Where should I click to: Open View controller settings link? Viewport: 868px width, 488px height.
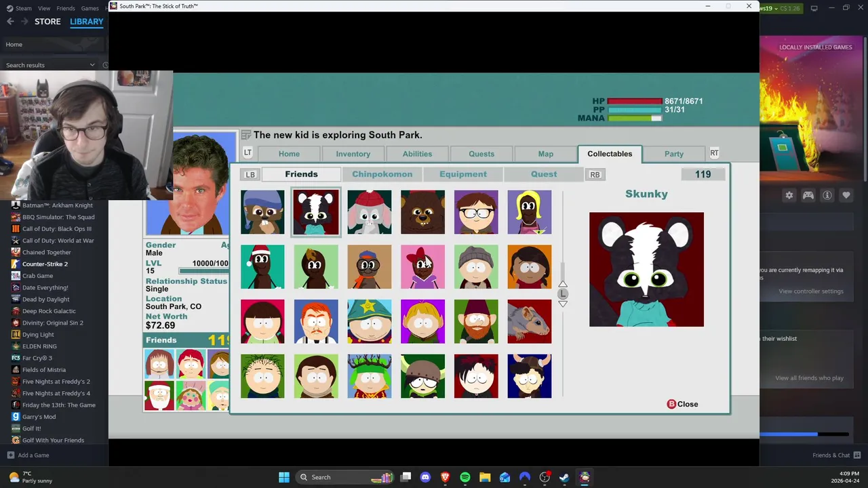click(x=811, y=291)
